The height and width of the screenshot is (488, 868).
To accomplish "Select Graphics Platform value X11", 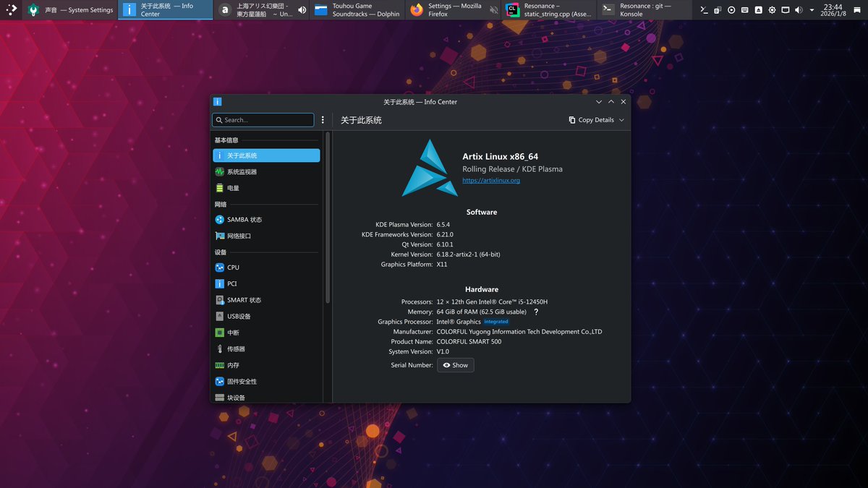I will pos(442,265).
